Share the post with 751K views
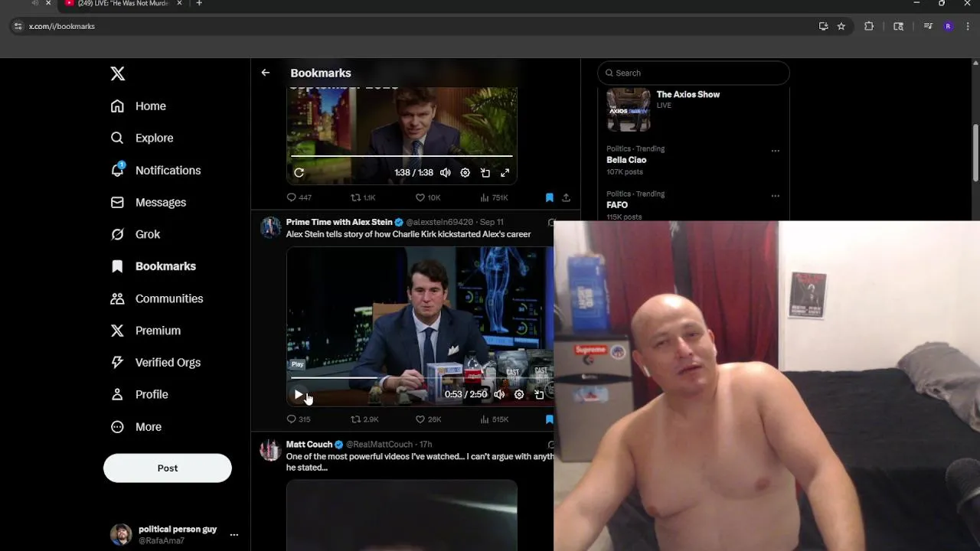980x551 pixels. click(x=566, y=197)
